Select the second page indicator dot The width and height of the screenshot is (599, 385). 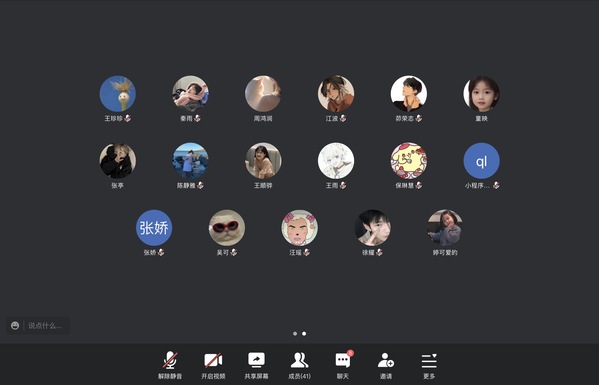point(304,333)
